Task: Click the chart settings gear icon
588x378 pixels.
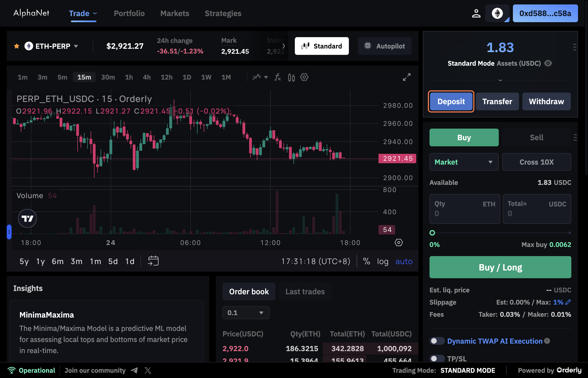Action: (304, 77)
